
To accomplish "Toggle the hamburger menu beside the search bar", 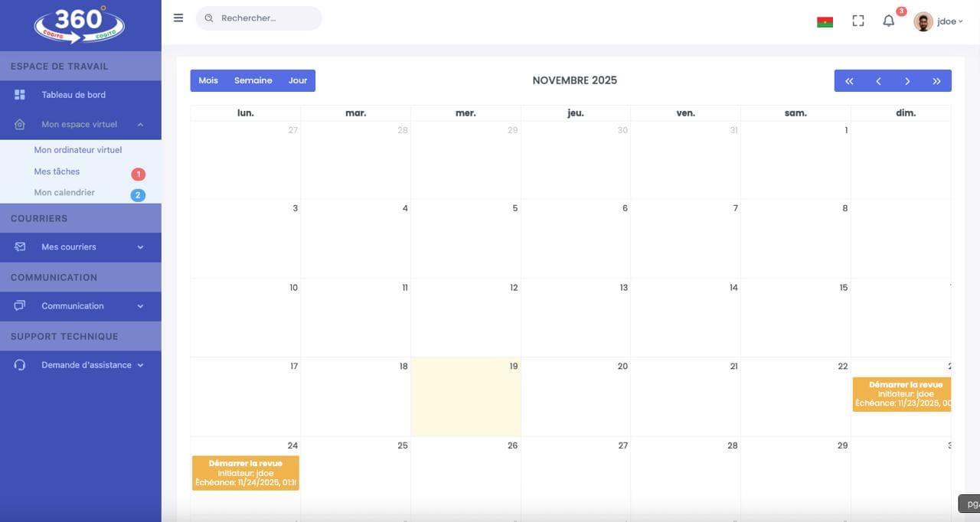I will (x=178, y=17).
